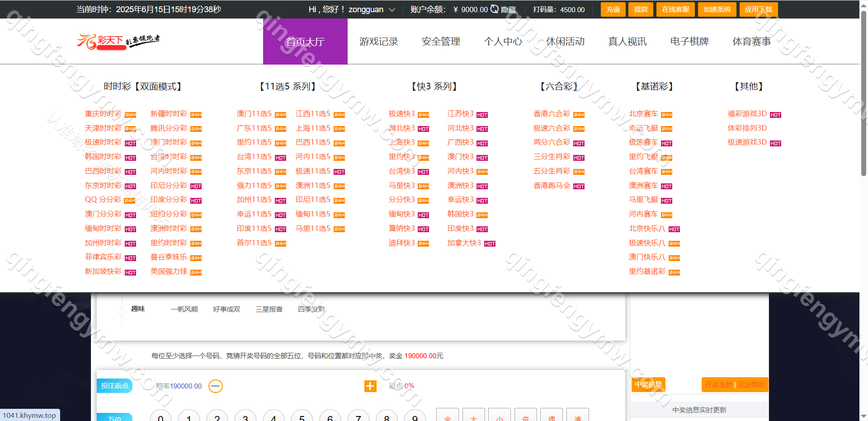The height and width of the screenshot is (421, 868).
Task: Click the refresh icon beside account balance
Action: (x=495, y=9)
